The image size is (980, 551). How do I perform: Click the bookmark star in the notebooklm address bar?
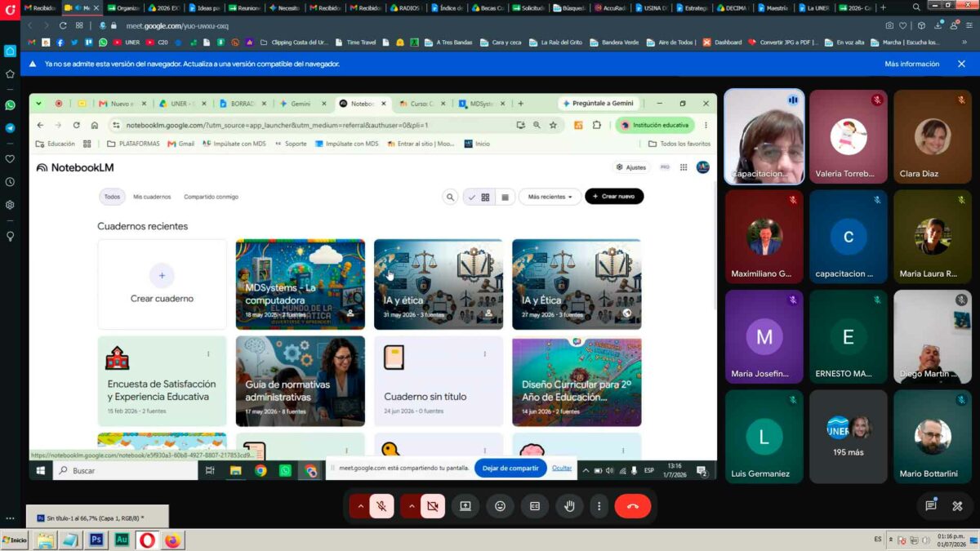point(553,125)
